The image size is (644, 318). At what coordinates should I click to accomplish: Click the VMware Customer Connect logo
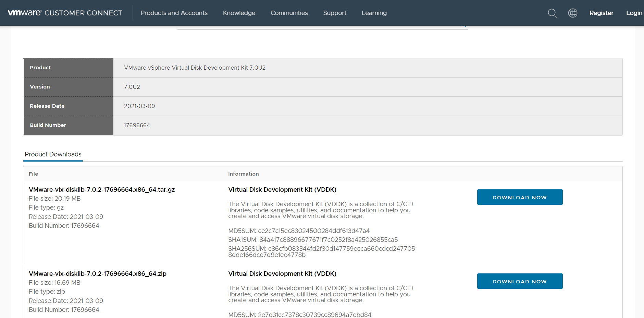click(x=65, y=13)
